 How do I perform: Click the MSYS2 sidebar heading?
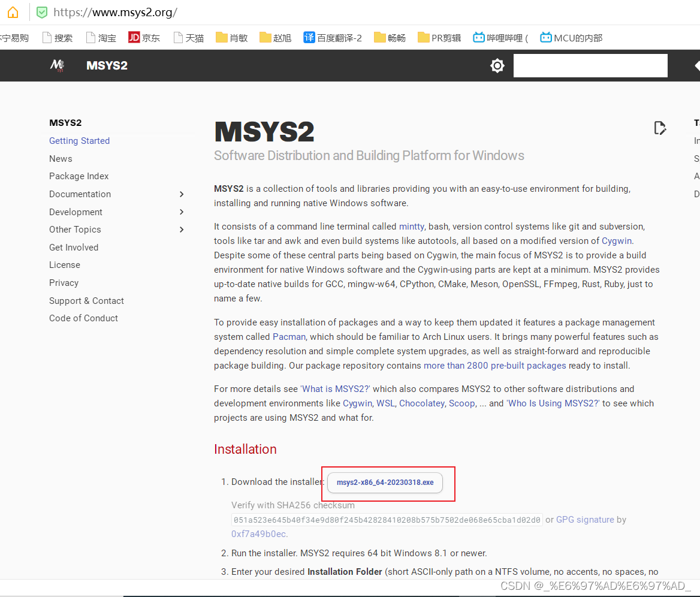(x=66, y=123)
